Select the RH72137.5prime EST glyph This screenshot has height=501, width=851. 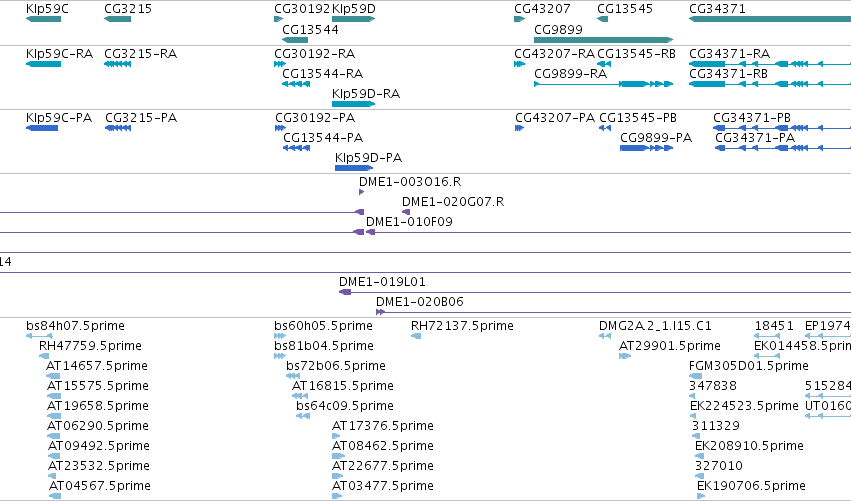416,336
